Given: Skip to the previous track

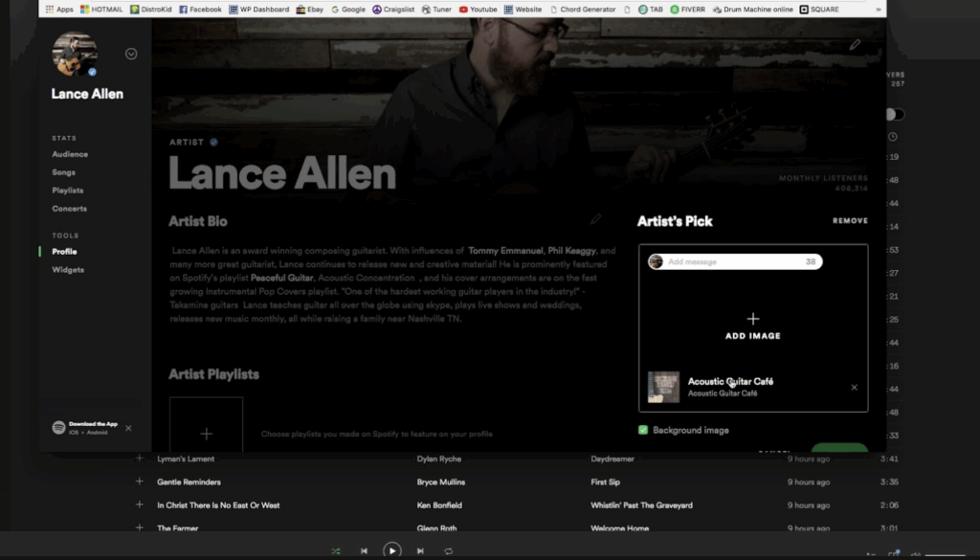Looking at the screenshot, I should pyautogui.click(x=364, y=550).
